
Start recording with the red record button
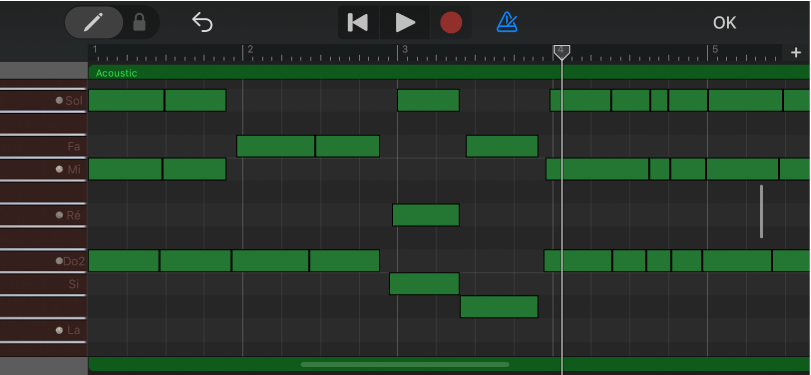(450, 23)
